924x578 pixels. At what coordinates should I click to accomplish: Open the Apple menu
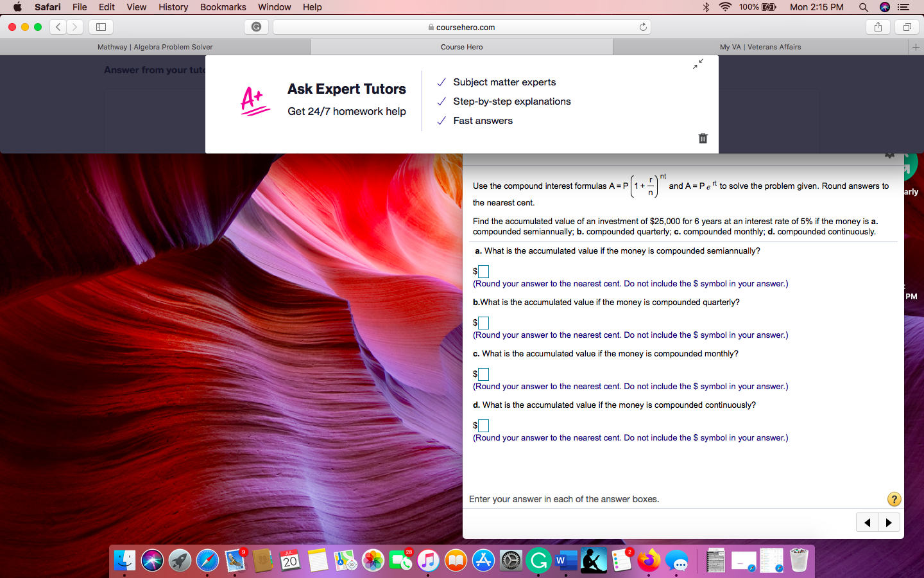pos(17,7)
